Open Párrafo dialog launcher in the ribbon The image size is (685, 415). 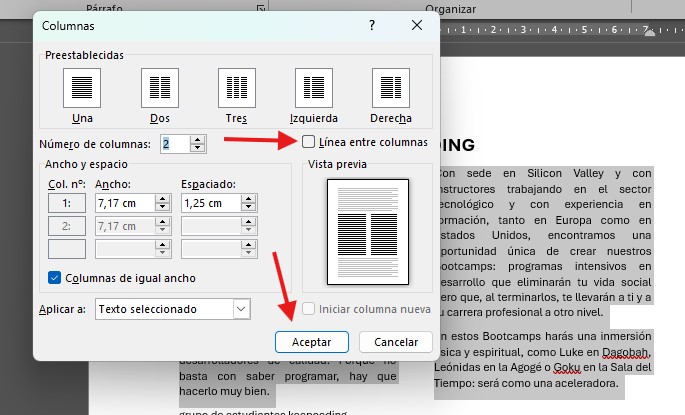[261, 8]
